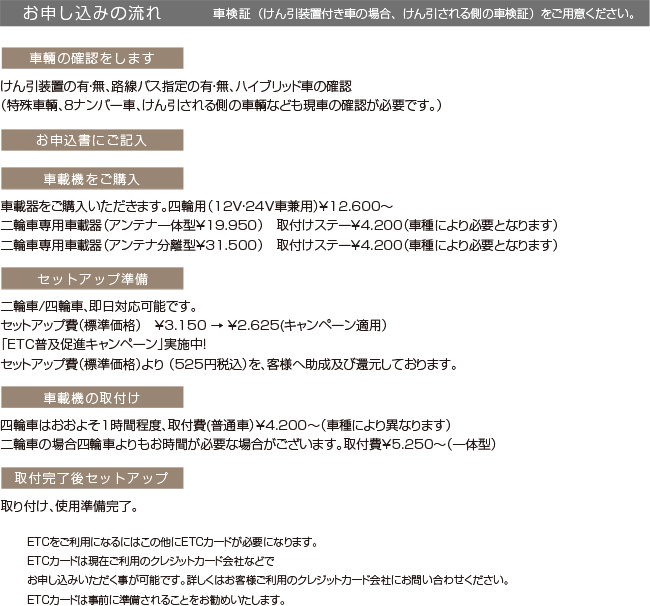Viewport: 650px width, 606px height.
Task: Click the note ending お勧めいたします
Action: (x=156, y=599)
